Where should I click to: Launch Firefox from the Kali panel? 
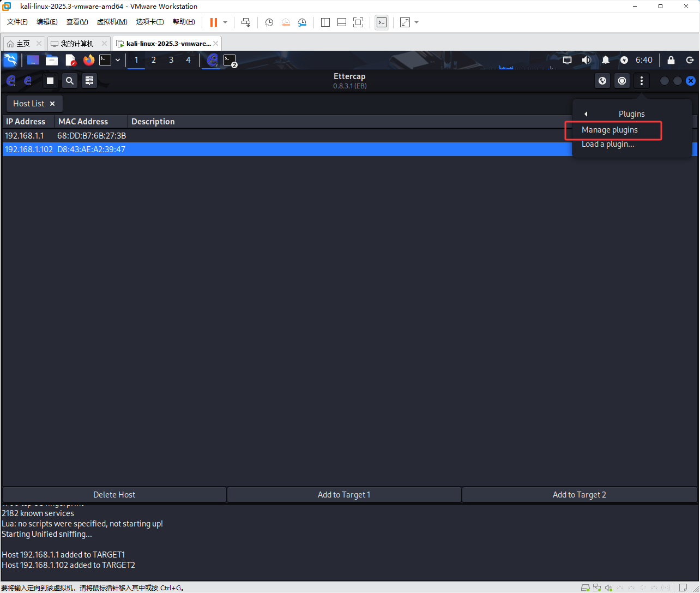pos(89,60)
